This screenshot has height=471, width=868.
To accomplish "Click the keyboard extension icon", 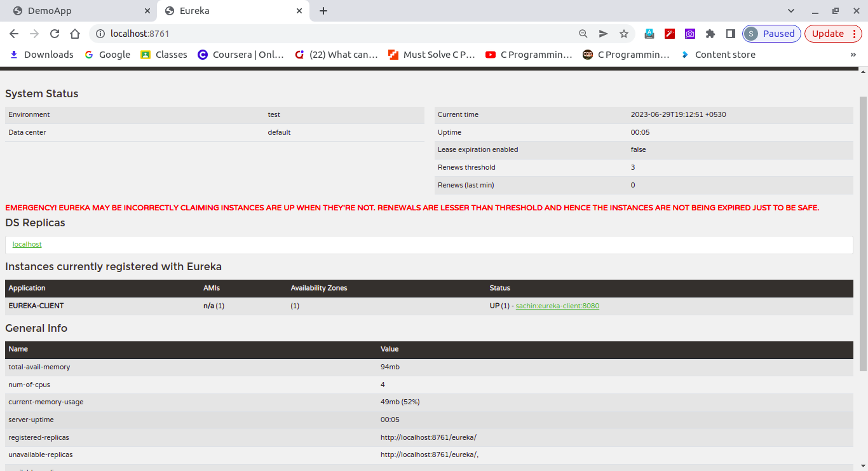I will (649, 34).
